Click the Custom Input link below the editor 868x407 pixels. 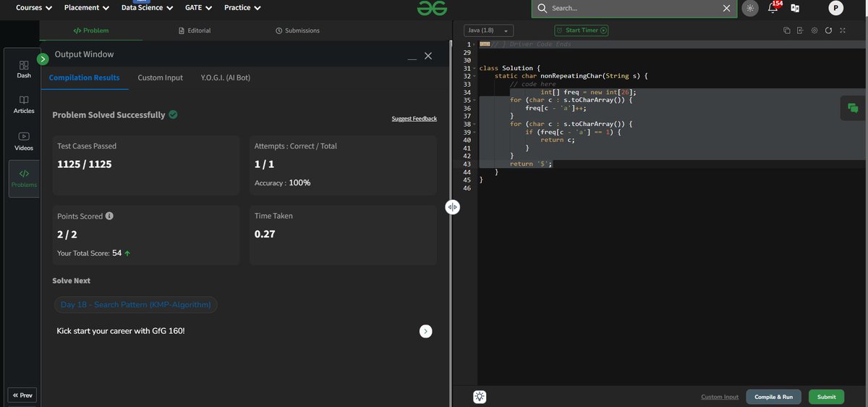720,397
